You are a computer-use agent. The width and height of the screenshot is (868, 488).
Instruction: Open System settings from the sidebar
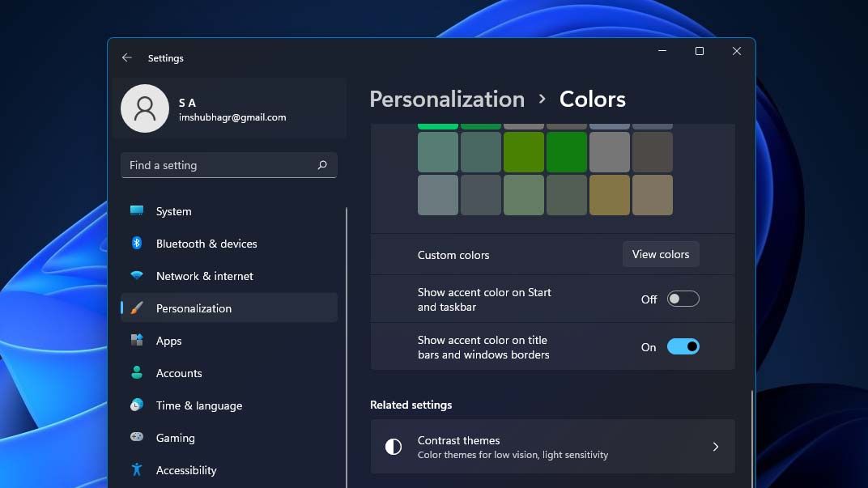coord(172,211)
